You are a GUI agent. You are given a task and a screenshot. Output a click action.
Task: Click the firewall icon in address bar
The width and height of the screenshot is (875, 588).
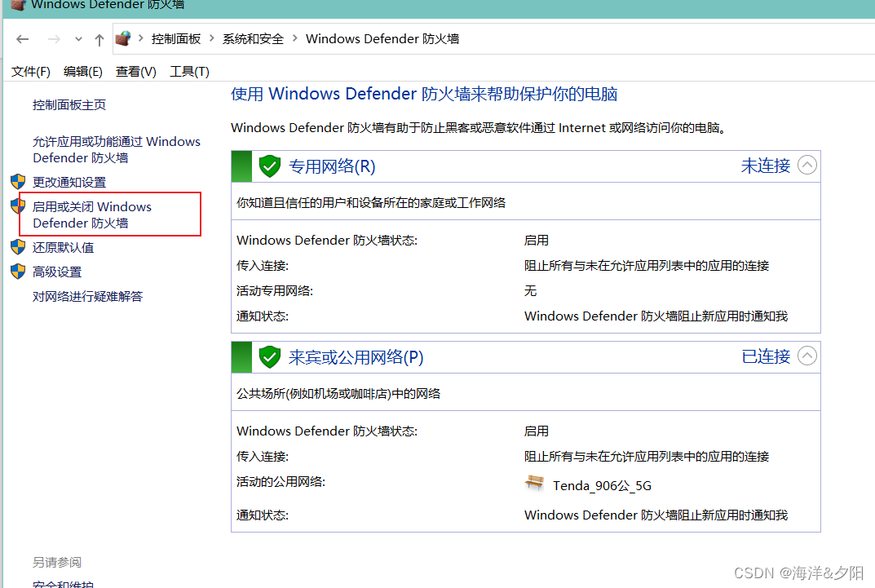(x=123, y=38)
